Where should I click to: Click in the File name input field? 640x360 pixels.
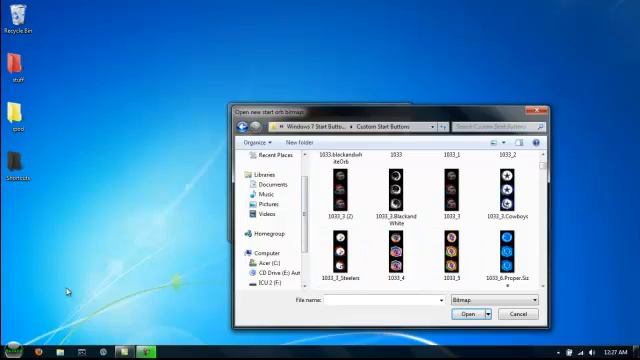(x=381, y=300)
